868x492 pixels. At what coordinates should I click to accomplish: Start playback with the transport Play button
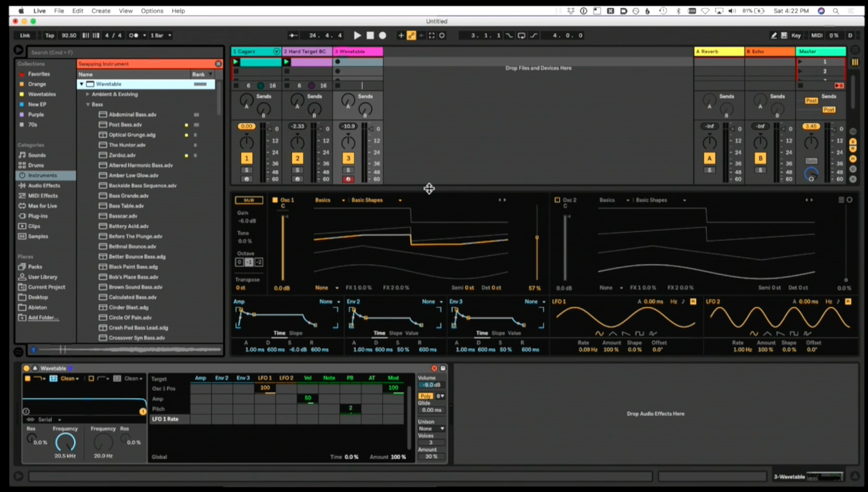pos(357,35)
